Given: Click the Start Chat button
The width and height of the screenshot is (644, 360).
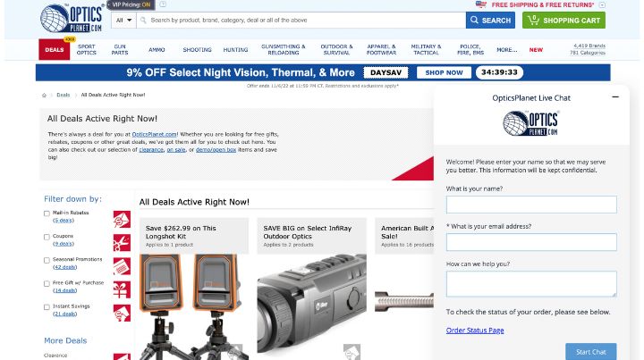Looking at the screenshot, I should (x=590, y=352).
